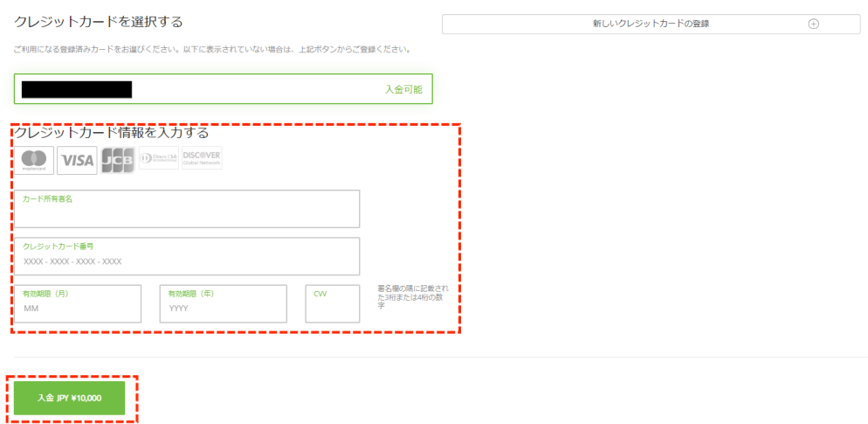Click the CVV input field
The height and width of the screenshot is (424, 868).
tap(332, 303)
